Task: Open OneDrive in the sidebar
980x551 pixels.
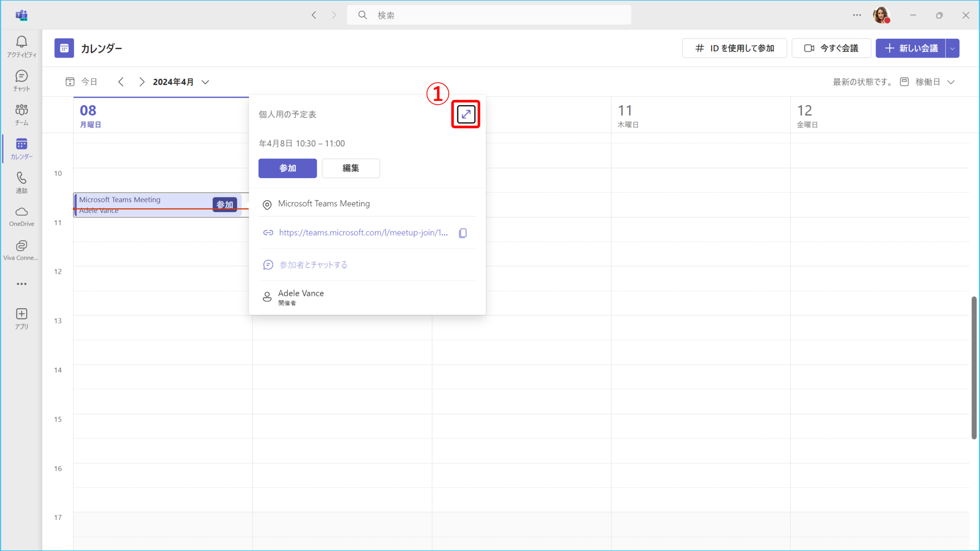Action: coord(21,216)
